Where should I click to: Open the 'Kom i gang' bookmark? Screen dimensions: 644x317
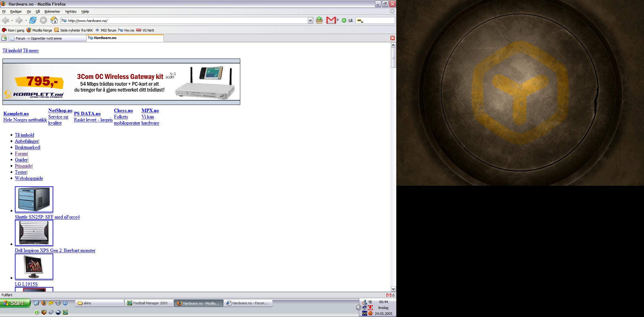pyautogui.click(x=13, y=30)
